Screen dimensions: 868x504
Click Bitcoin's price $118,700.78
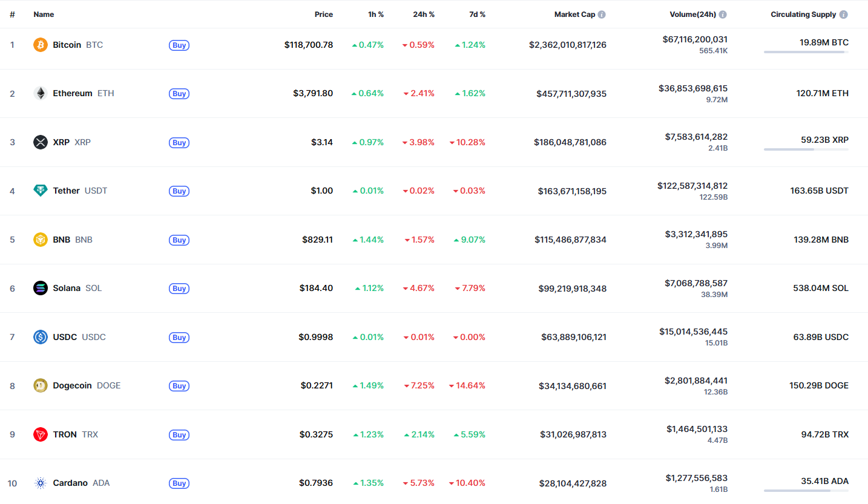(x=309, y=45)
